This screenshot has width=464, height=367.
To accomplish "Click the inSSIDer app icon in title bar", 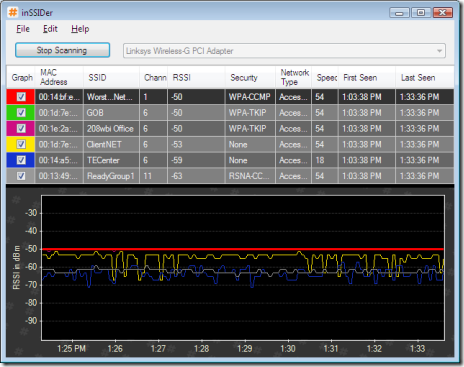I will coord(13,13).
